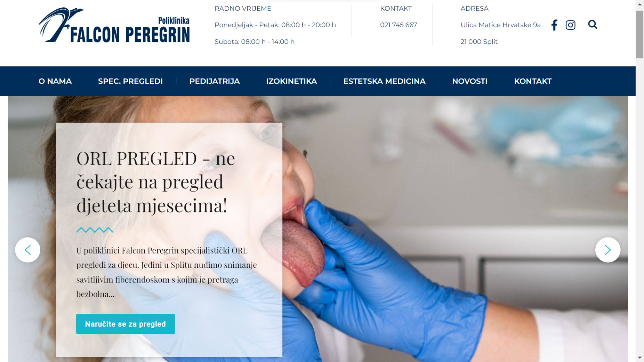Go to ESTETSKA MEDICINA section

[384, 81]
